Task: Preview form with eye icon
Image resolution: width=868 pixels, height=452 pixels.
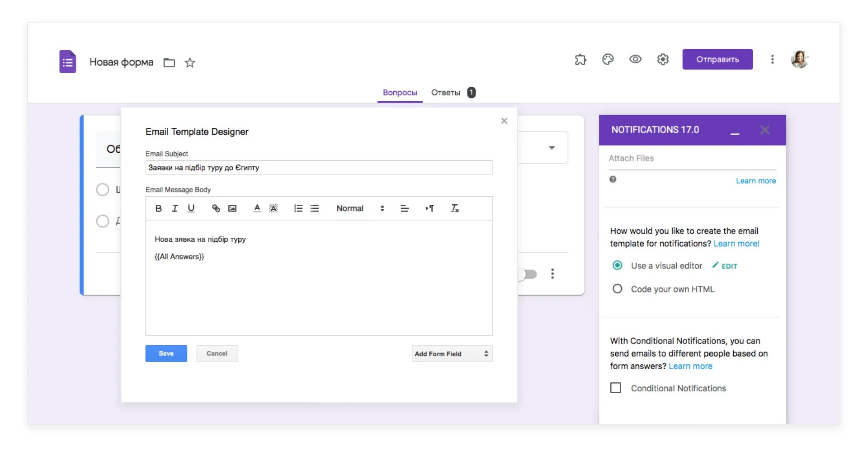Action: pos(635,59)
